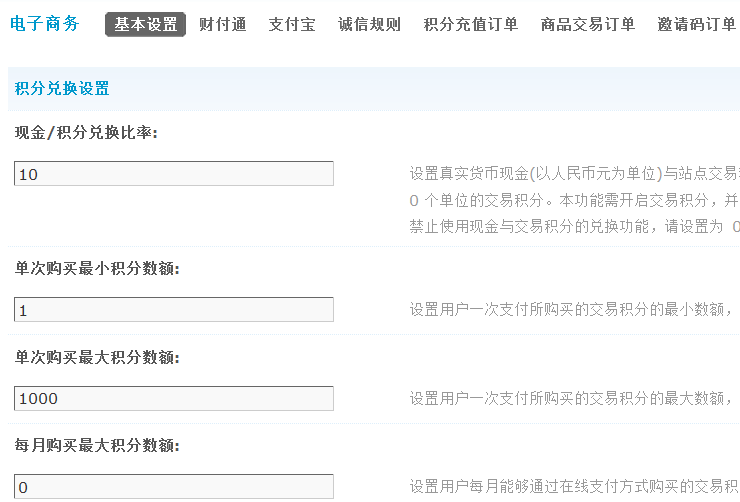Go to the 诚信规则 tab
Image resolution: width=740 pixels, height=502 pixels.
(369, 24)
